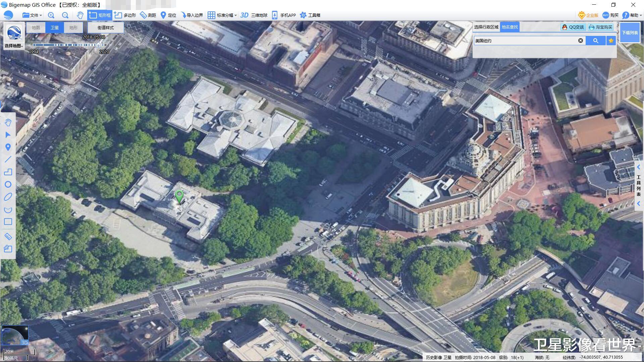Open the 文件 file dropdown menu
Viewport: 644px width, 362px height.
tap(33, 15)
